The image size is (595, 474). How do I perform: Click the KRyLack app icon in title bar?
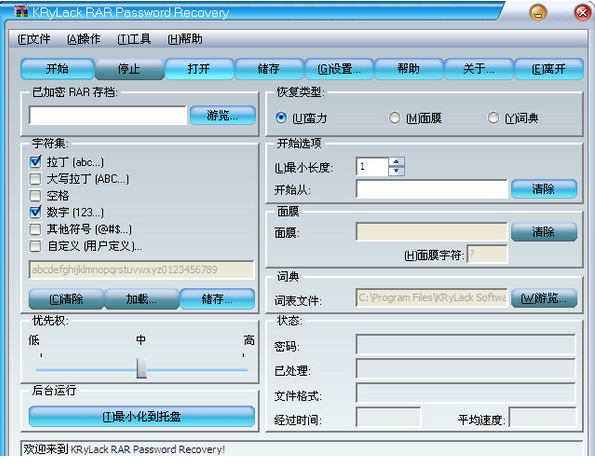(22, 12)
